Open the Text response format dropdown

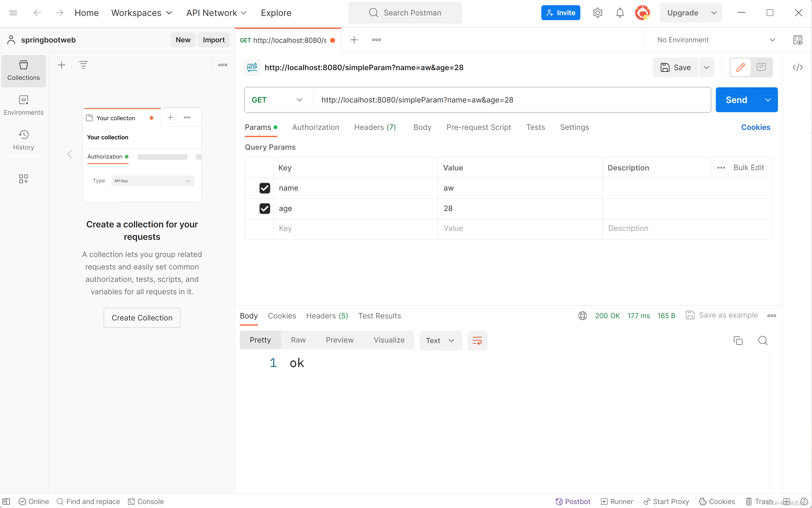440,340
